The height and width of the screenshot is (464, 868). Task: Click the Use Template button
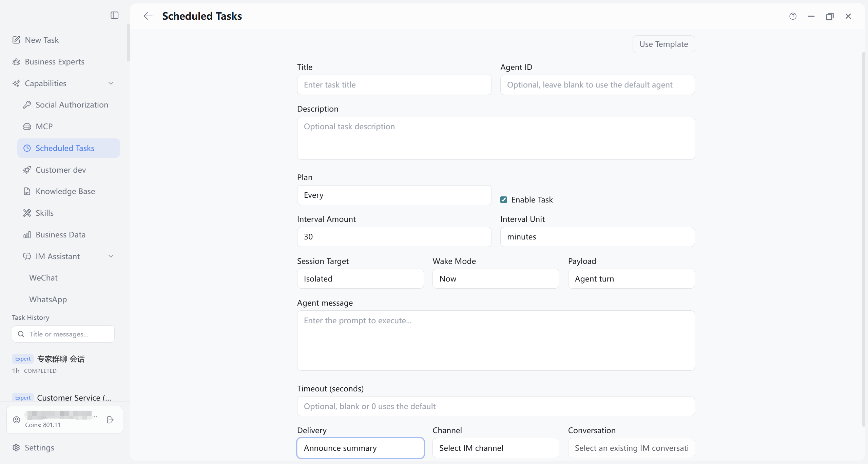click(x=663, y=44)
